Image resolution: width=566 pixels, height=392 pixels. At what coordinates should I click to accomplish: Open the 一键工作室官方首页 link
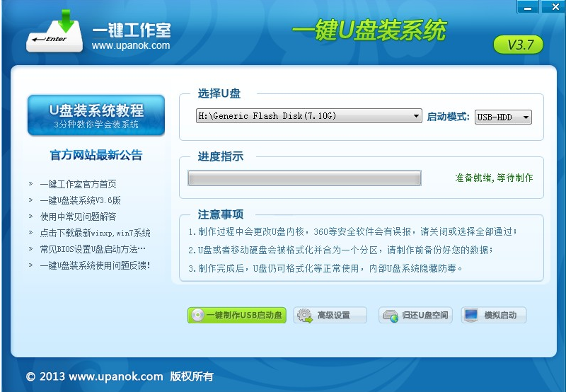pyautogui.click(x=78, y=184)
